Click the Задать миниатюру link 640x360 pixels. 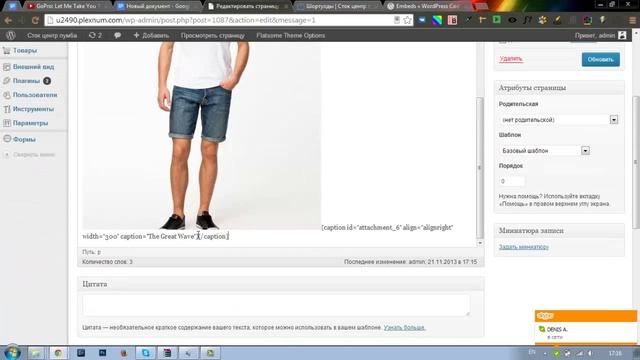click(524, 247)
